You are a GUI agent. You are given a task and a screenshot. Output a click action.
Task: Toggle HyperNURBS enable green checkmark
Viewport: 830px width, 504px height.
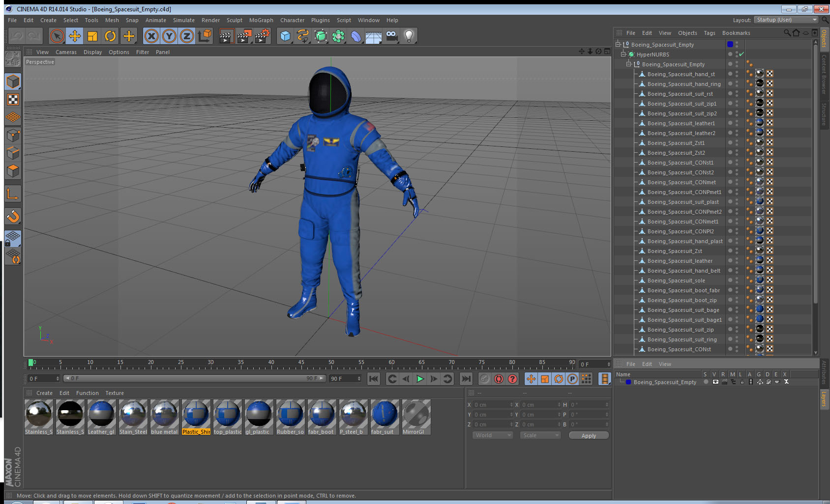[x=741, y=54]
